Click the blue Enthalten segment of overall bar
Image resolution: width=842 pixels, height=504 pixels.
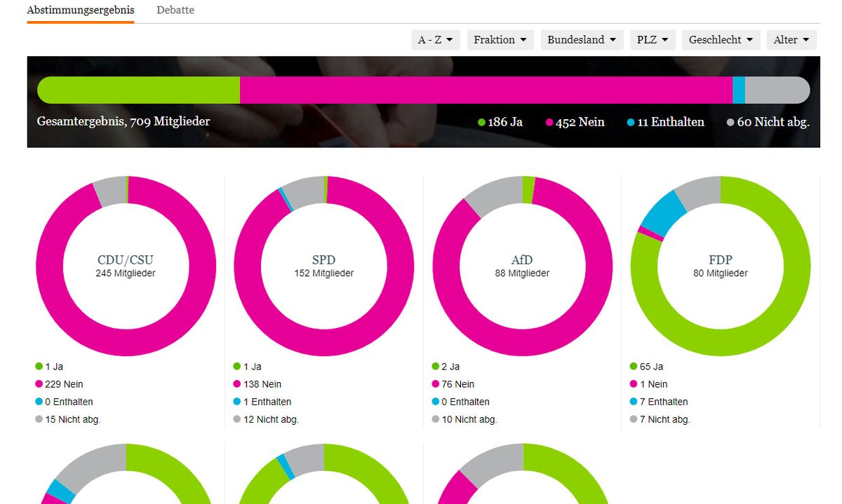click(x=739, y=90)
